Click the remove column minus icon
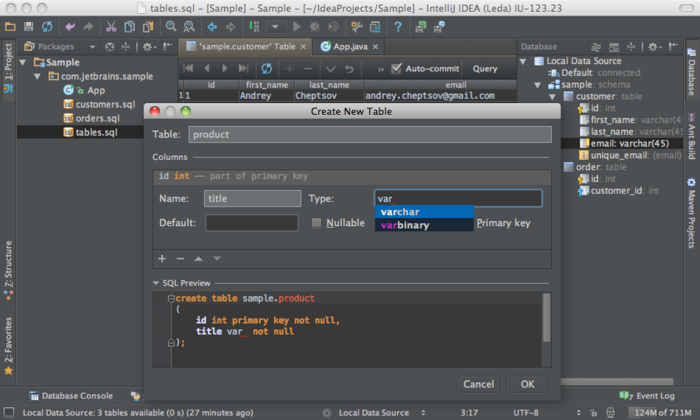This screenshot has height=420, width=700. [x=180, y=258]
